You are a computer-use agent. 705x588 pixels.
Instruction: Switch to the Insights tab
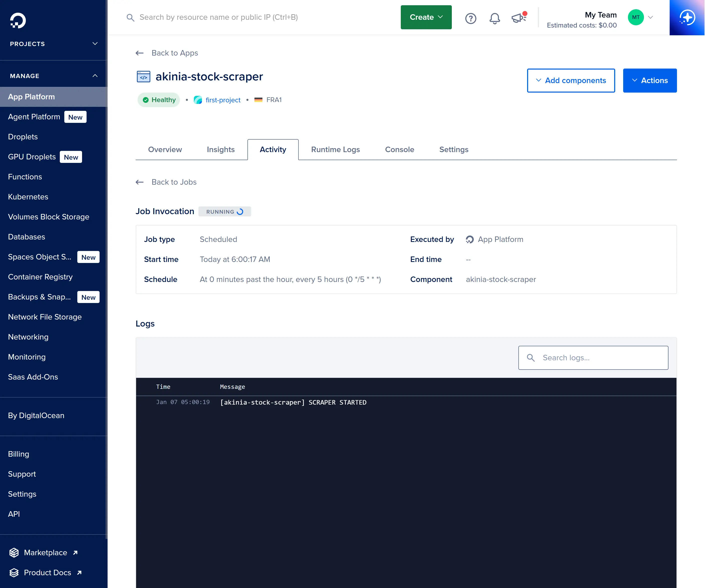221,149
